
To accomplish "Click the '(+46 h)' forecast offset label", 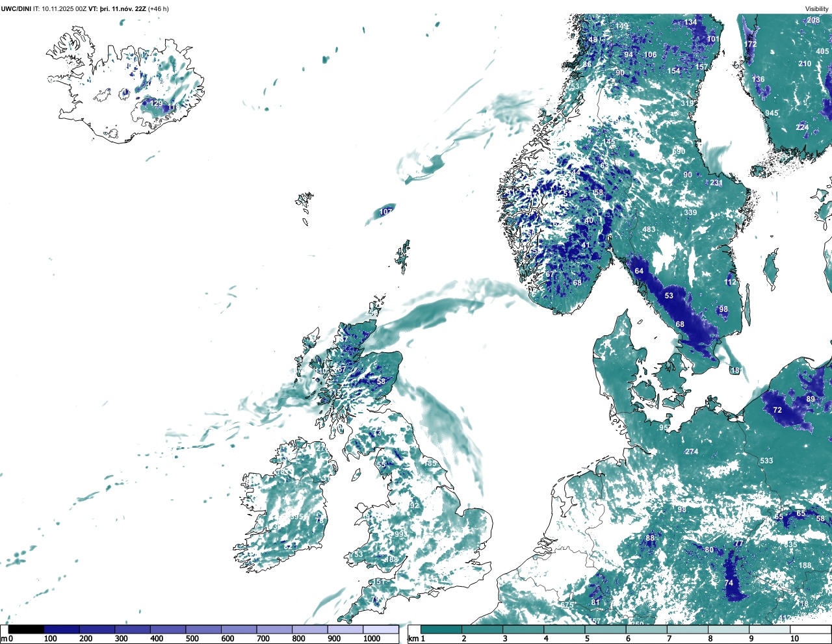I will click(159, 9).
